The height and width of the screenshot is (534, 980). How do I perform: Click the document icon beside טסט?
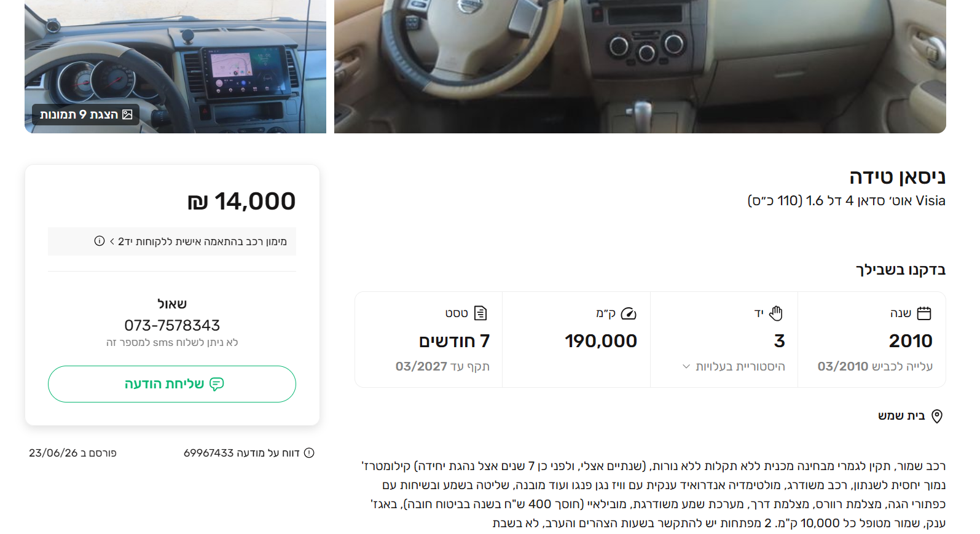coord(480,313)
